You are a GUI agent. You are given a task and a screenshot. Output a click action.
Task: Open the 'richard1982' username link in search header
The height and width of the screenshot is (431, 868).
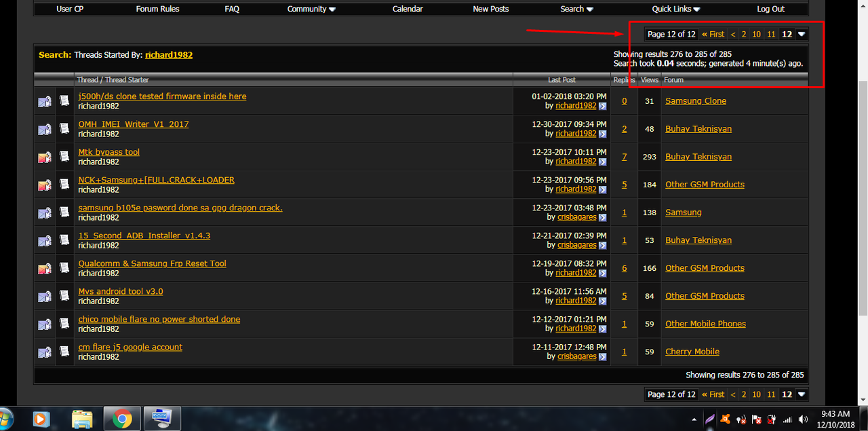click(x=169, y=54)
